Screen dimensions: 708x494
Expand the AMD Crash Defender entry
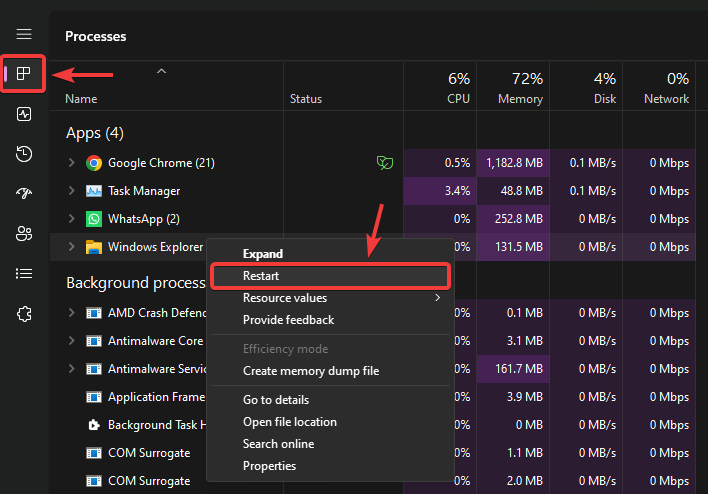(71, 313)
